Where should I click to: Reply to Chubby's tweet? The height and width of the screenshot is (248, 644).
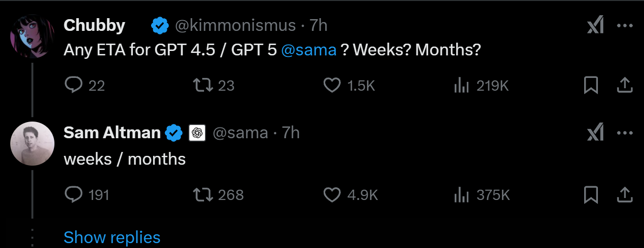(x=73, y=86)
